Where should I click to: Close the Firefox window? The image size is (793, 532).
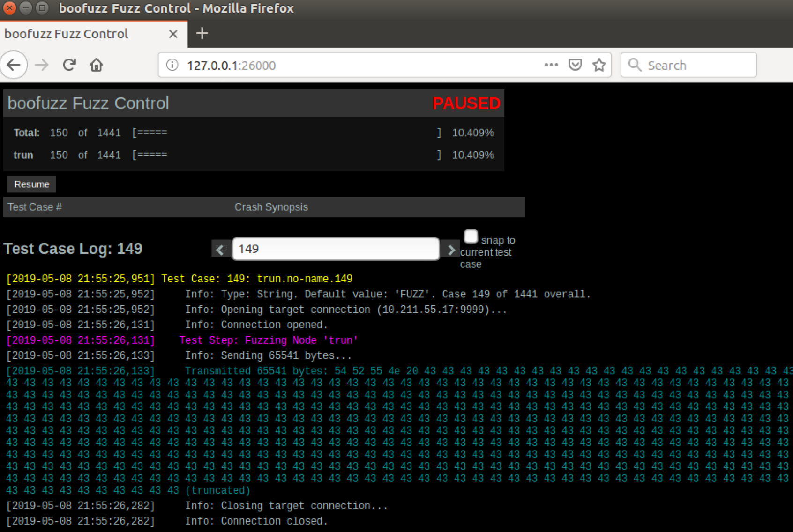coord(9,8)
